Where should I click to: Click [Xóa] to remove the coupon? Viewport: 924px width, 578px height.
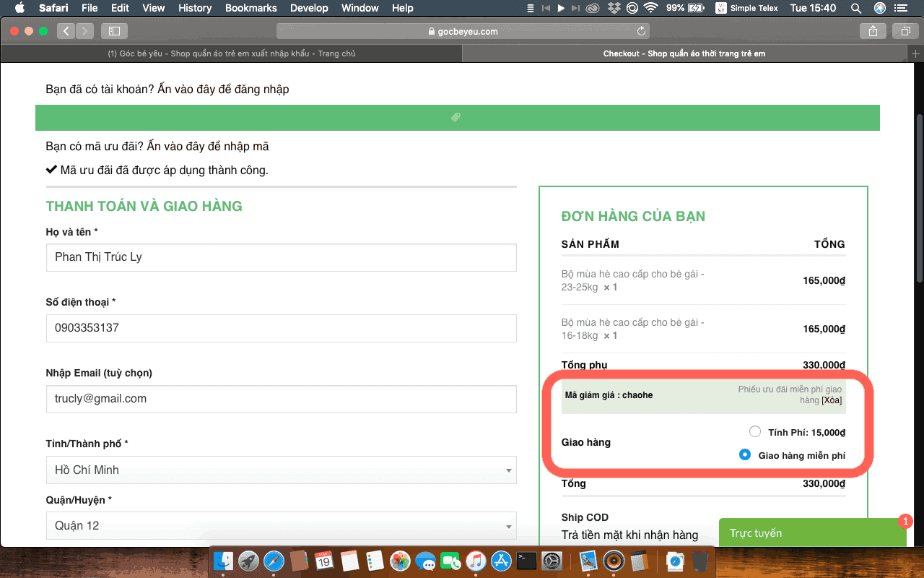(x=832, y=400)
